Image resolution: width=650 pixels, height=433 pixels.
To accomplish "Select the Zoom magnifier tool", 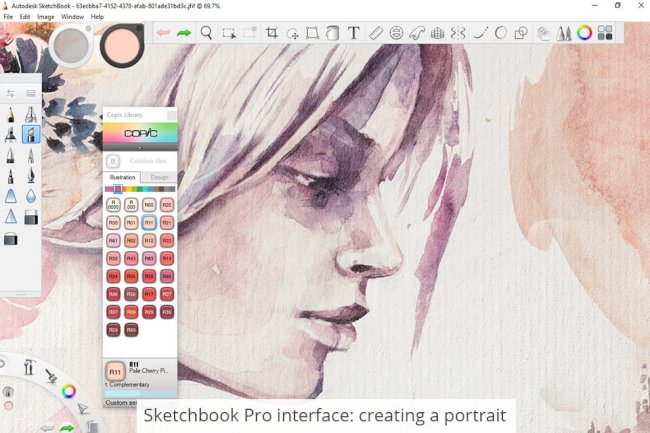I will click(x=206, y=33).
